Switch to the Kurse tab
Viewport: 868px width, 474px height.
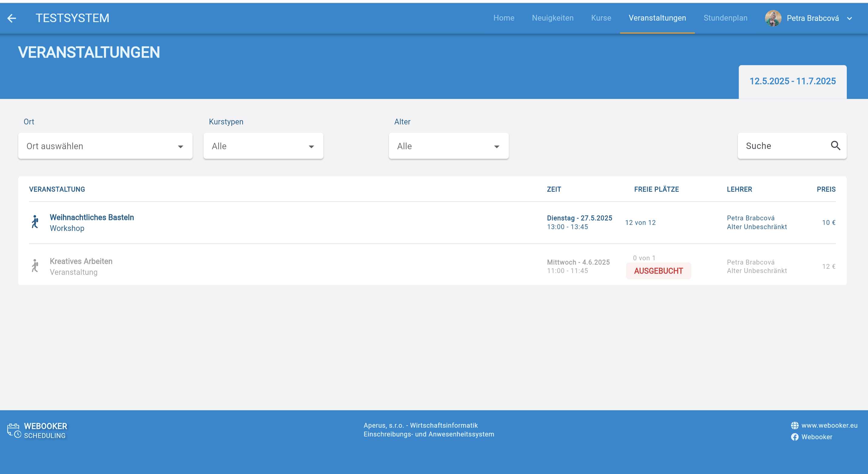click(x=601, y=18)
